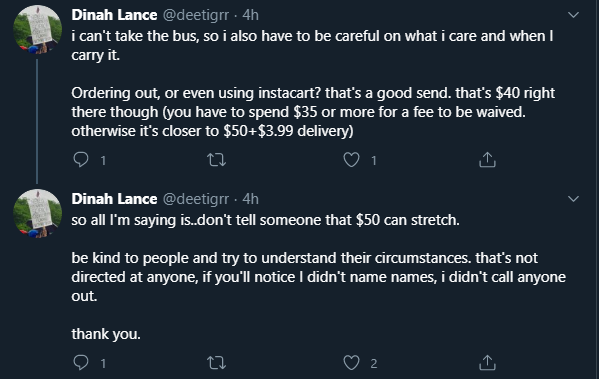Retweet the first tweet about the bus

pos(217,160)
